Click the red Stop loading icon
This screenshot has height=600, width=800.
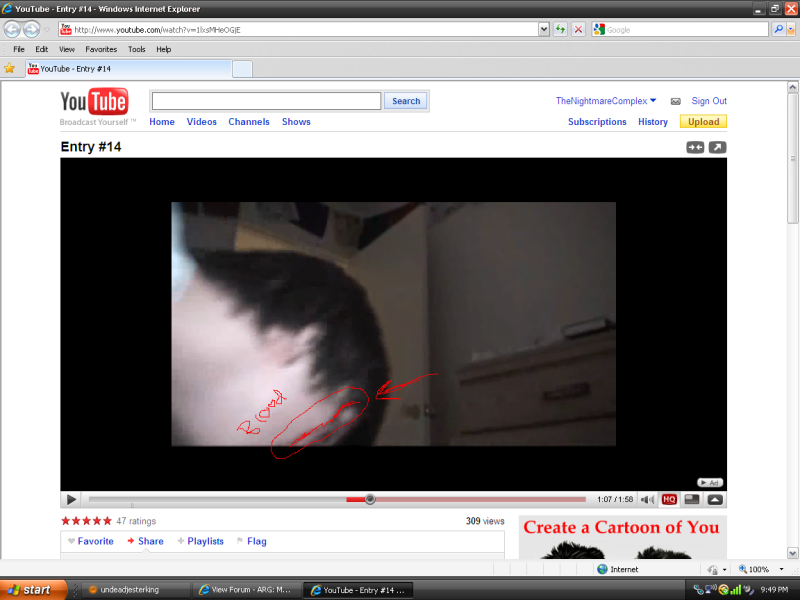(578, 30)
